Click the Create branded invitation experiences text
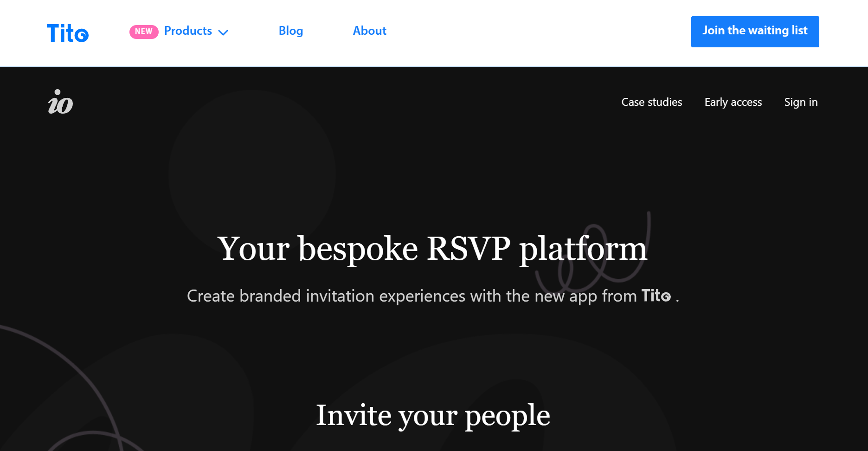 325,296
